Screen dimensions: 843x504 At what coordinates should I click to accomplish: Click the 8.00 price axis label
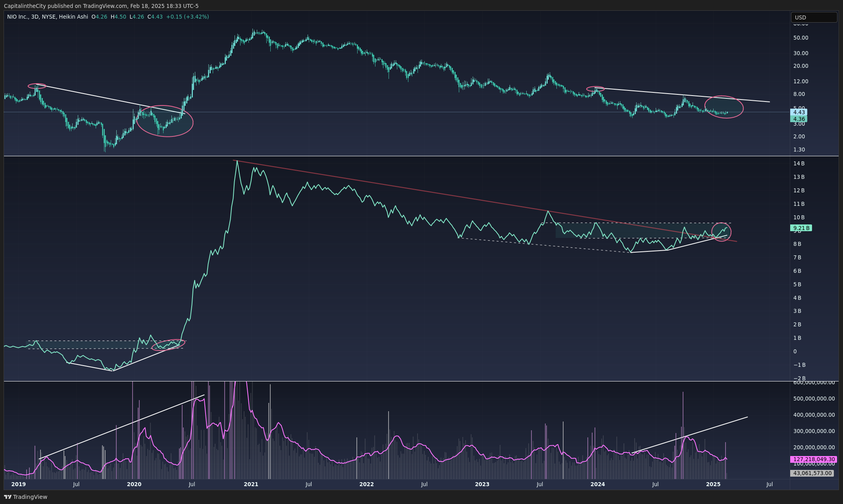click(799, 94)
